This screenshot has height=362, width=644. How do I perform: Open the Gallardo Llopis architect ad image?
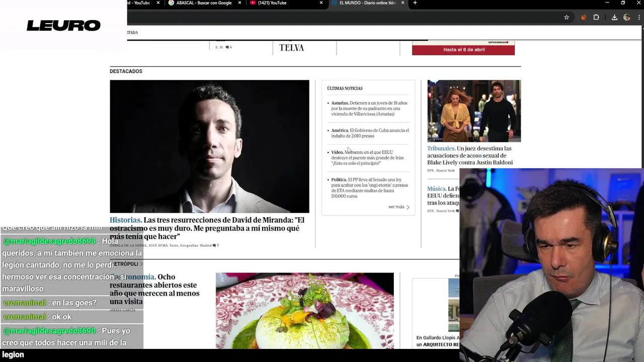pos(454,306)
